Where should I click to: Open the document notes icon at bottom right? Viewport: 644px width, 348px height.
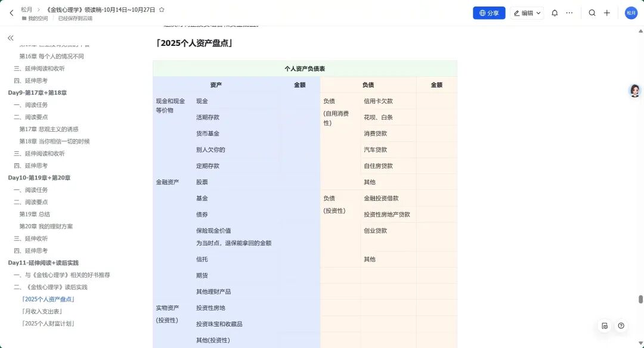coord(605,326)
